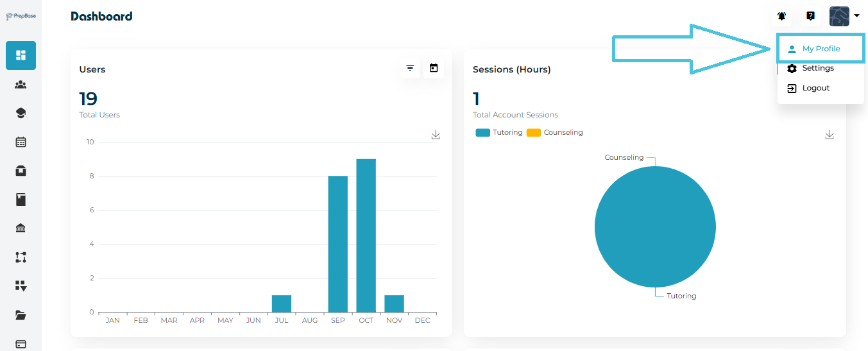Toggle the Tutoring legend item
The image size is (868, 351).
(x=499, y=133)
